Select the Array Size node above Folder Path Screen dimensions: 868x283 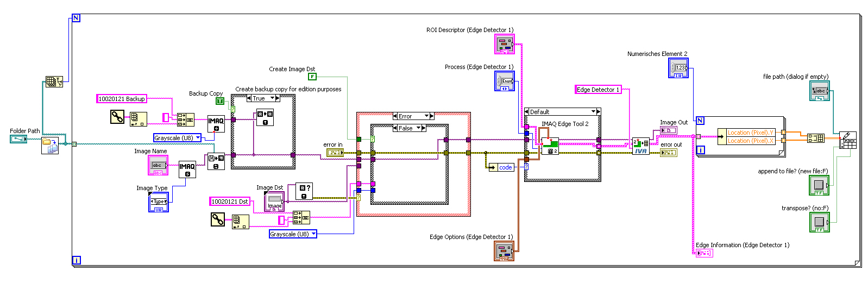pos(54,82)
